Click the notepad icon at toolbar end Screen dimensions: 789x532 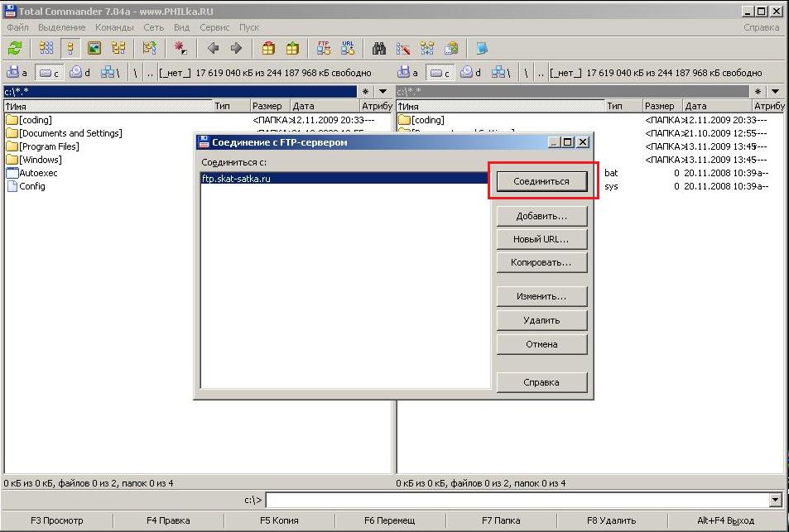click(482, 48)
